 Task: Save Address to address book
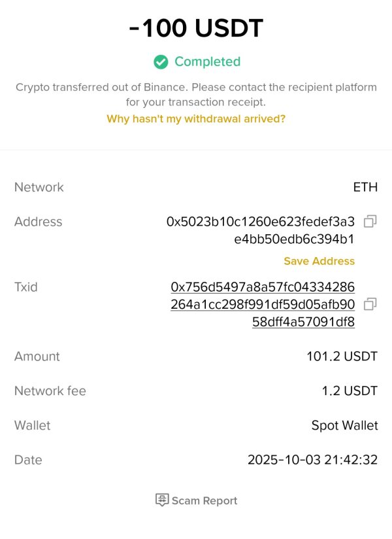319,261
